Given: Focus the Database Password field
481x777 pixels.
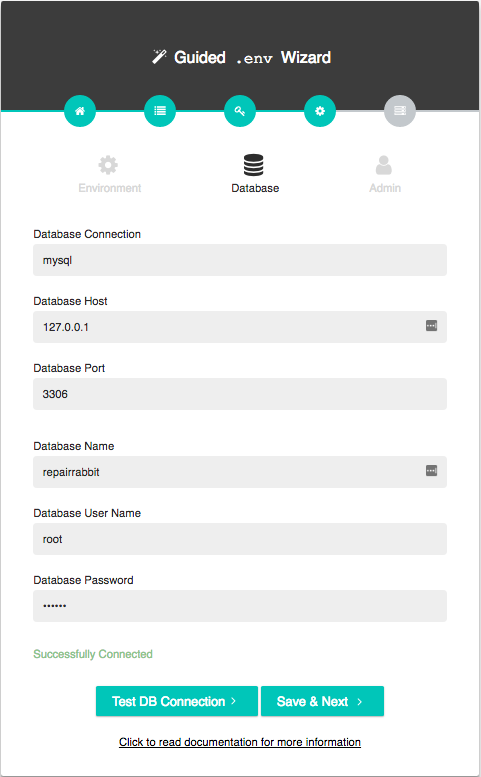Looking at the screenshot, I should (240, 606).
